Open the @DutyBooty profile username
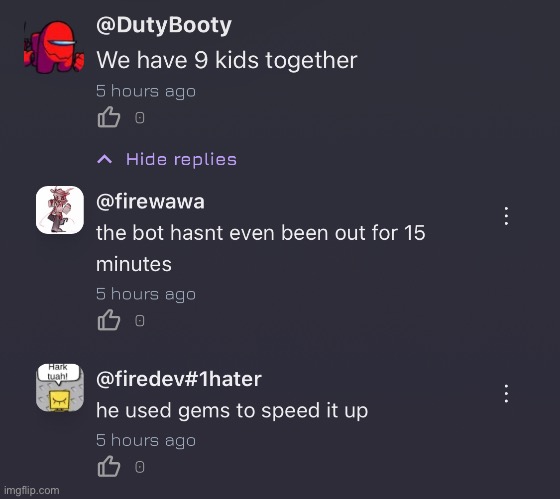The height and width of the screenshot is (499, 560). coord(164,25)
